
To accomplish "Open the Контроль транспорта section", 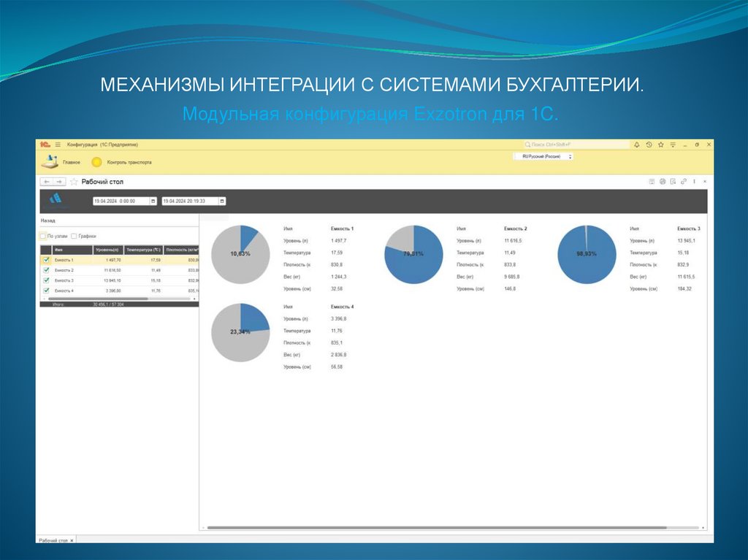I will point(129,162).
